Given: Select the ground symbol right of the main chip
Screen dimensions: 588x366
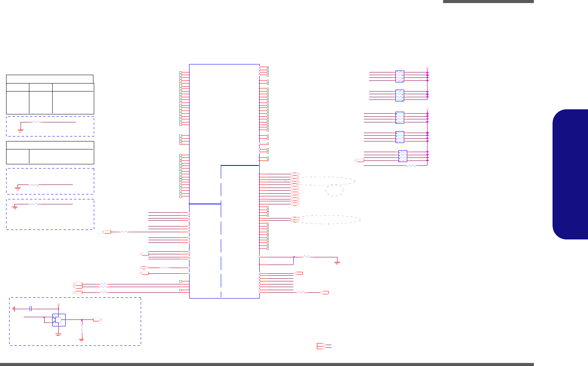Looking at the screenshot, I should click(337, 262).
